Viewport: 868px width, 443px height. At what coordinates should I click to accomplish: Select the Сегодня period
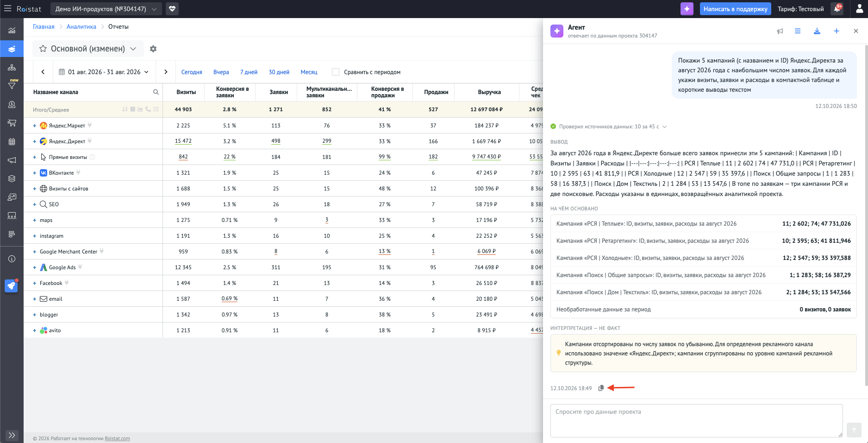192,72
